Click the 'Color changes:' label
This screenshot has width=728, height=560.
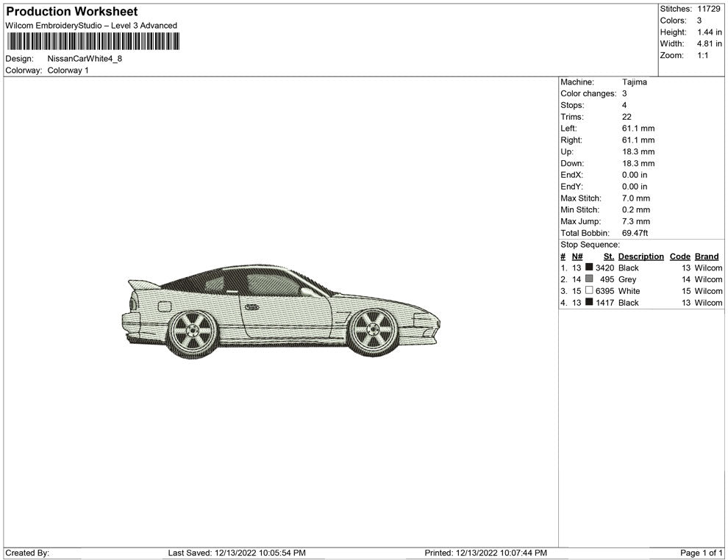pos(588,94)
